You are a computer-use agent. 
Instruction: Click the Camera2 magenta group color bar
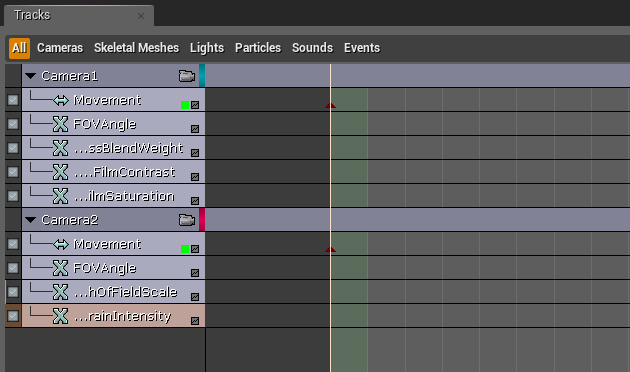pos(202,220)
